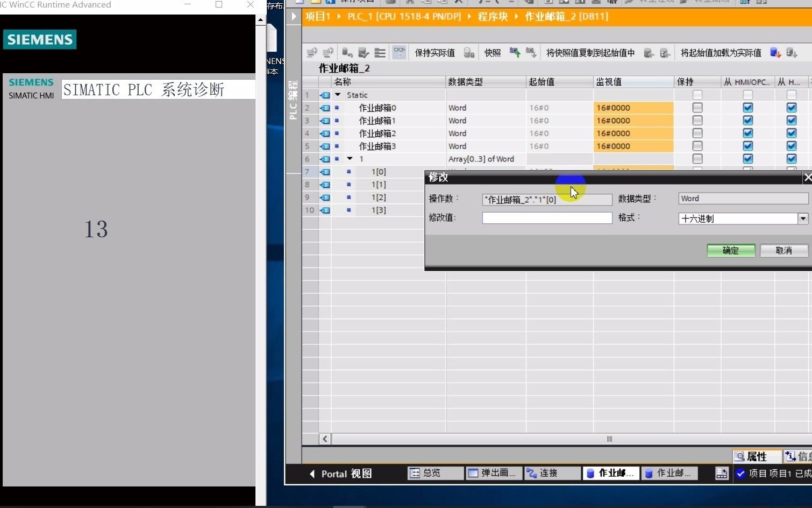Click the reset start values icon
The image size is (812, 508).
(x=347, y=52)
